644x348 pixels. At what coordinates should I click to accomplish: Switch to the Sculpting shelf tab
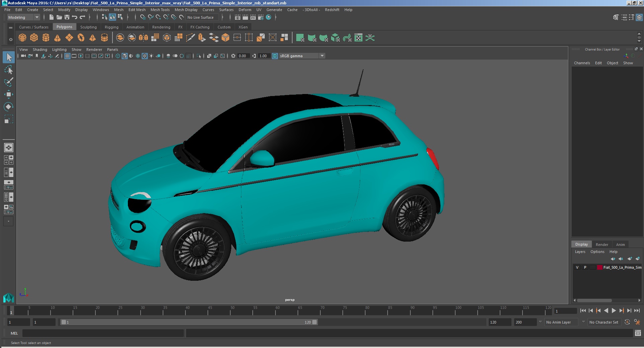(88, 27)
